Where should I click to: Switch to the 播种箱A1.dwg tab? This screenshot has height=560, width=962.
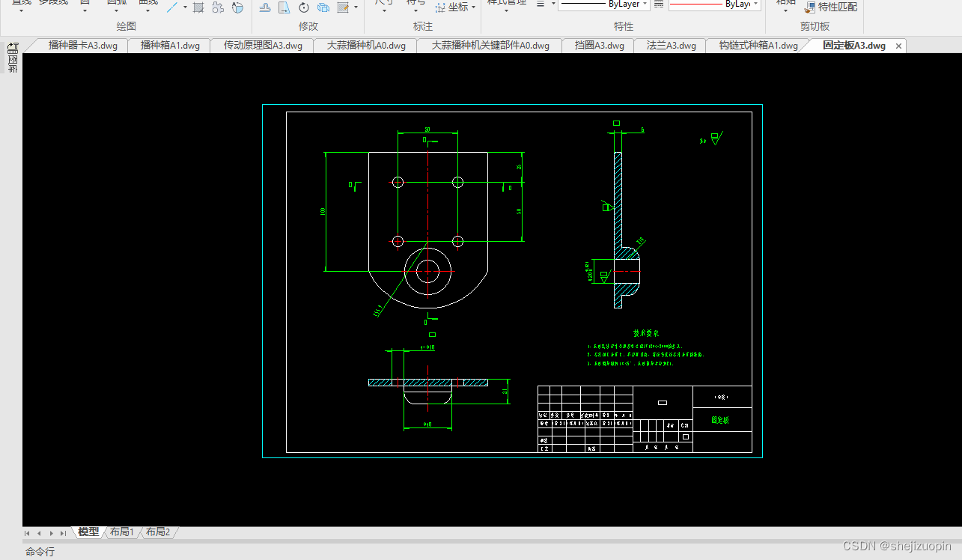coord(170,46)
